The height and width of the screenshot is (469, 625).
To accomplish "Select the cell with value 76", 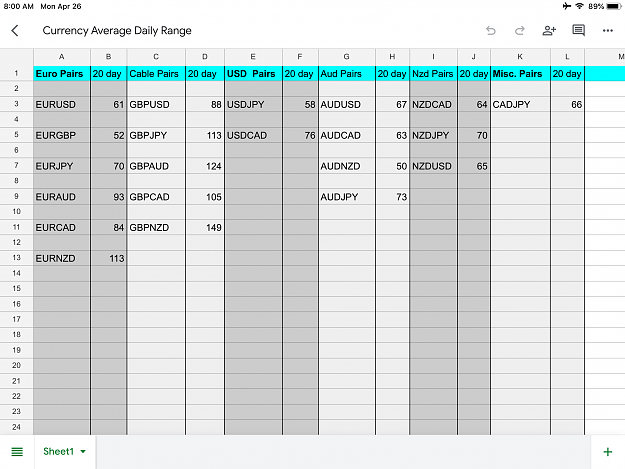I will [300, 135].
